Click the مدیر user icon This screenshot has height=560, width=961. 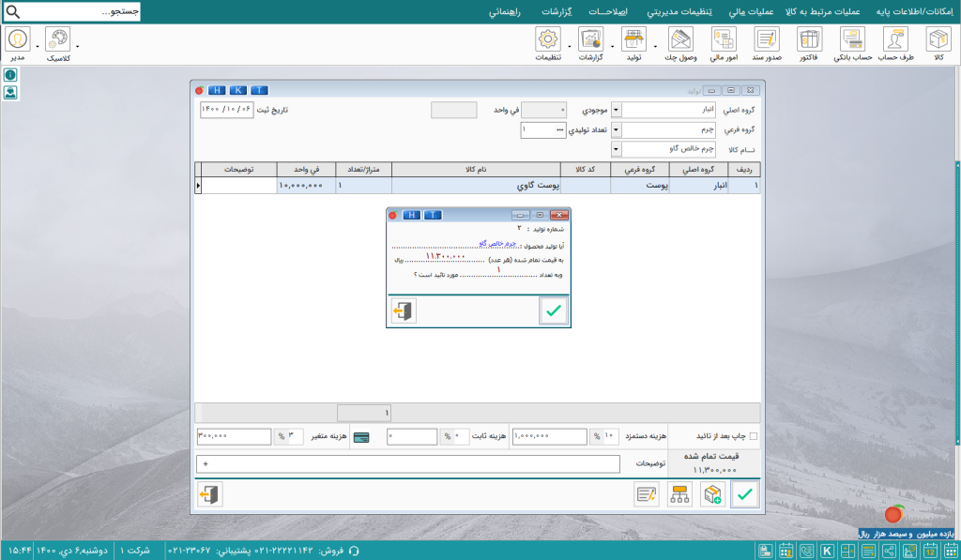(x=18, y=39)
